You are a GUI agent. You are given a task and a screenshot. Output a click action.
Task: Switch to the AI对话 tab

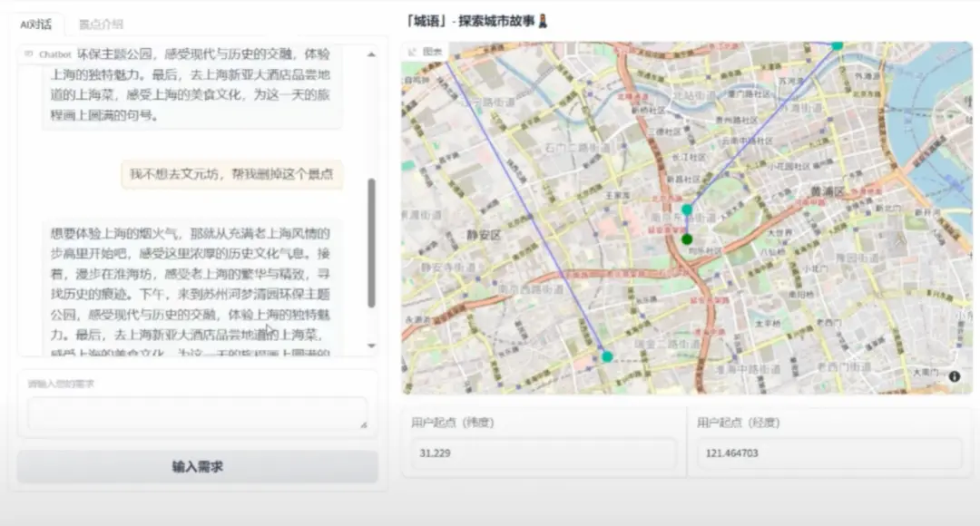click(x=35, y=24)
